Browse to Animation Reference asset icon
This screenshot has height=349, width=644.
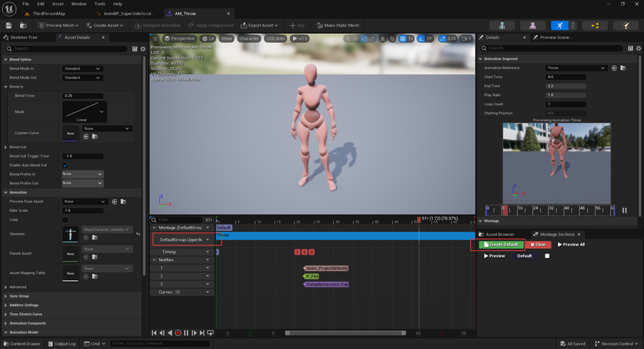point(623,68)
